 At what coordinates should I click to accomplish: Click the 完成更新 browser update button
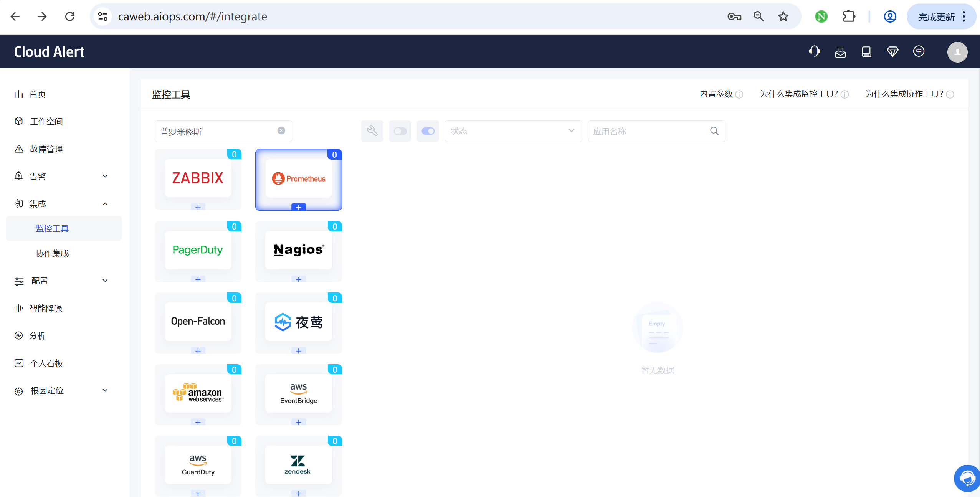[x=936, y=17]
